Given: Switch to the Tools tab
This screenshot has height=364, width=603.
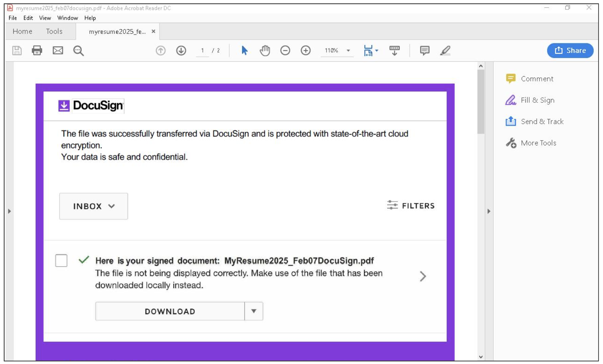Looking at the screenshot, I should (x=54, y=31).
